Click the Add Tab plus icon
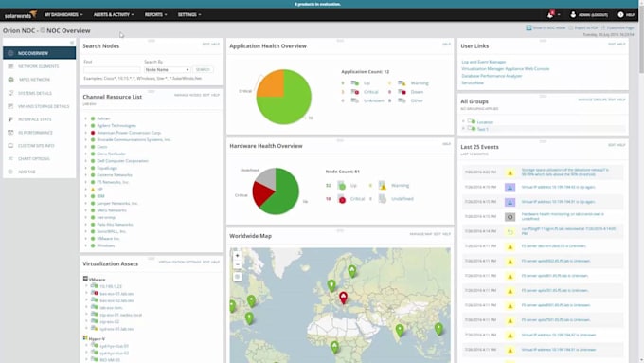This screenshot has height=363, width=644. pyautogui.click(x=10, y=172)
